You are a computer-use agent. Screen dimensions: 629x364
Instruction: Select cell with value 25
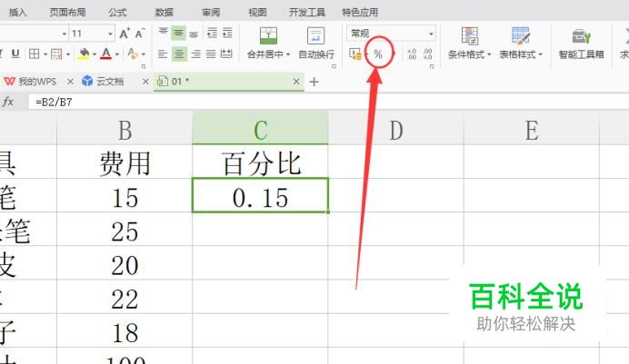[125, 230]
